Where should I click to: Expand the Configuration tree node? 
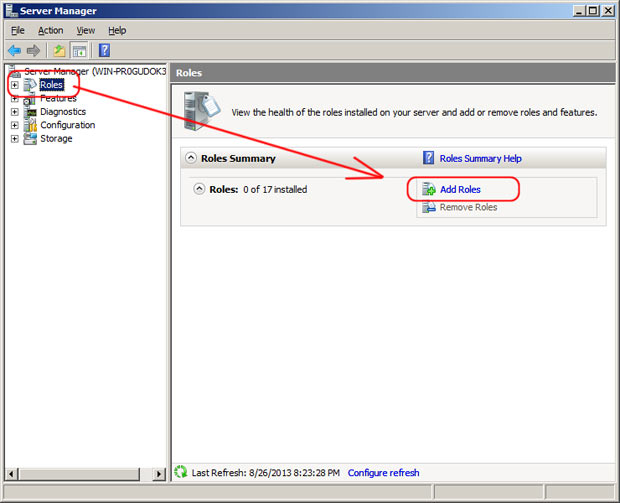point(15,125)
